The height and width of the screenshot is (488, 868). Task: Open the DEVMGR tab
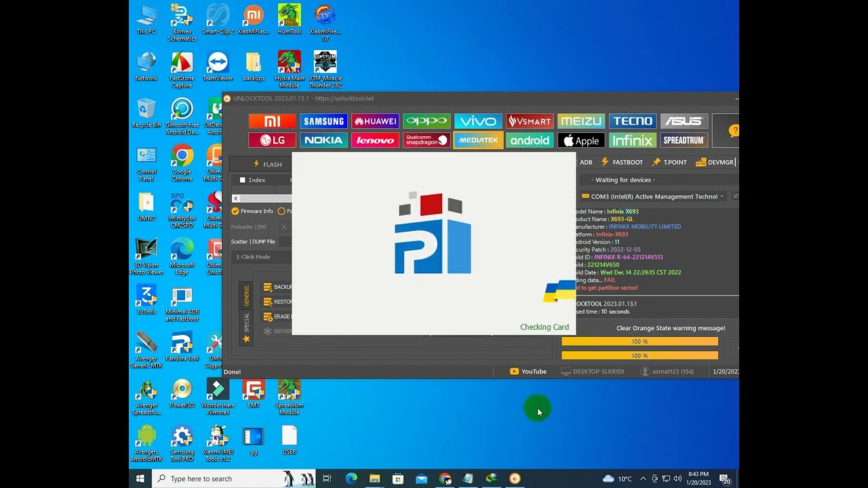click(715, 163)
